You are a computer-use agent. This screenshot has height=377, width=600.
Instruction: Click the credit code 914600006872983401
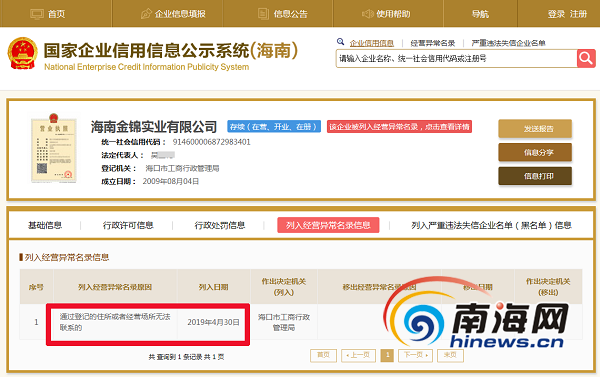[212, 142]
